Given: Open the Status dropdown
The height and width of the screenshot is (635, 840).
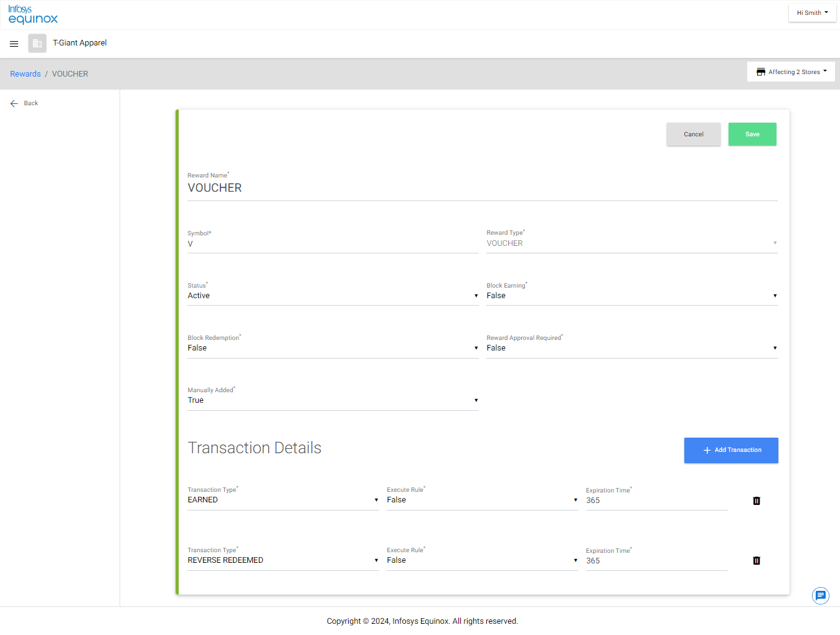Looking at the screenshot, I should pos(333,296).
